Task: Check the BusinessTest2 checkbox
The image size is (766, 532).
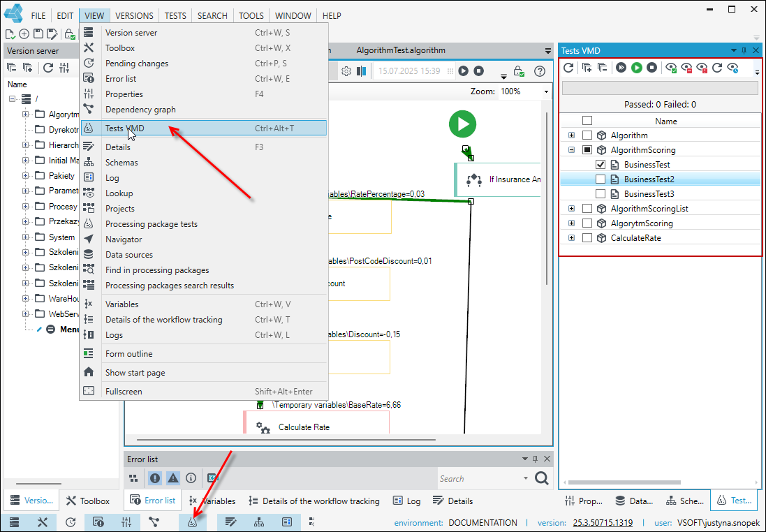Action: tap(601, 179)
